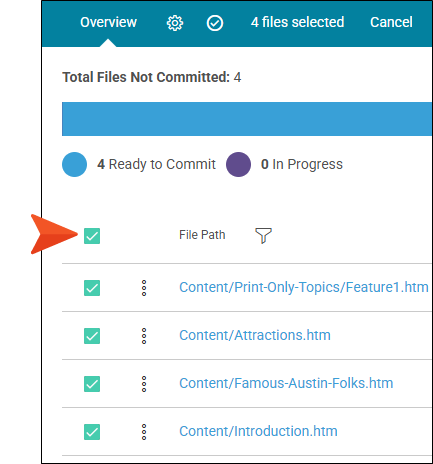Open three-dot menu for Famous-Austin-Folks.htm
This screenshot has width=433, height=464.
(x=144, y=384)
